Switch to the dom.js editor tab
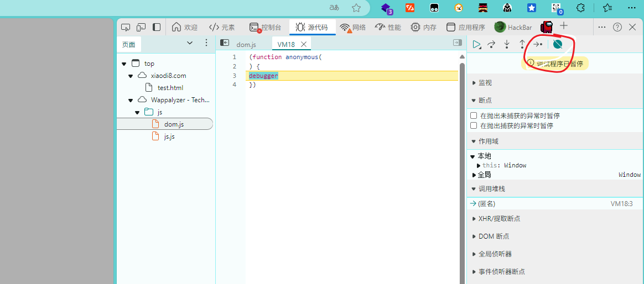This screenshot has height=284, width=644. (x=246, y=44)
